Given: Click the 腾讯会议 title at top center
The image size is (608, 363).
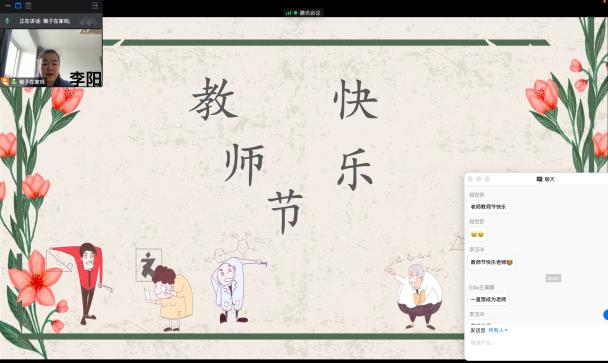Looking at the screenshot, I should [310, 13].
